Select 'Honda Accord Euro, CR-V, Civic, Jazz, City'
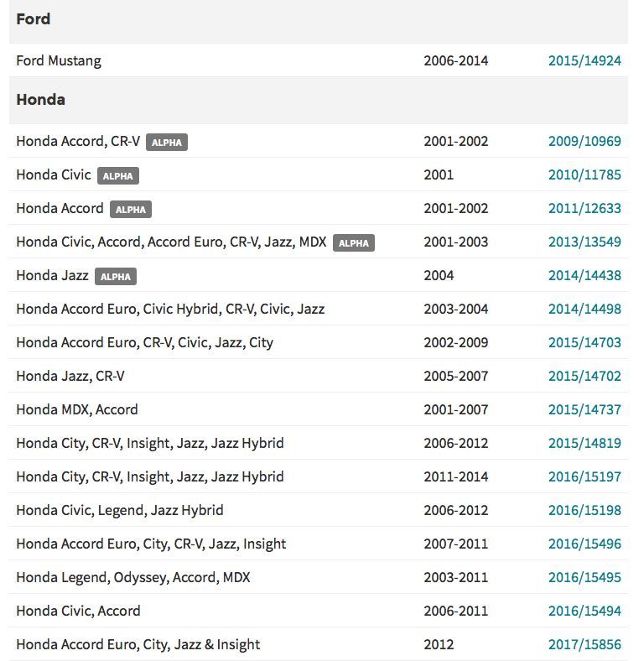 coord(144,343)
